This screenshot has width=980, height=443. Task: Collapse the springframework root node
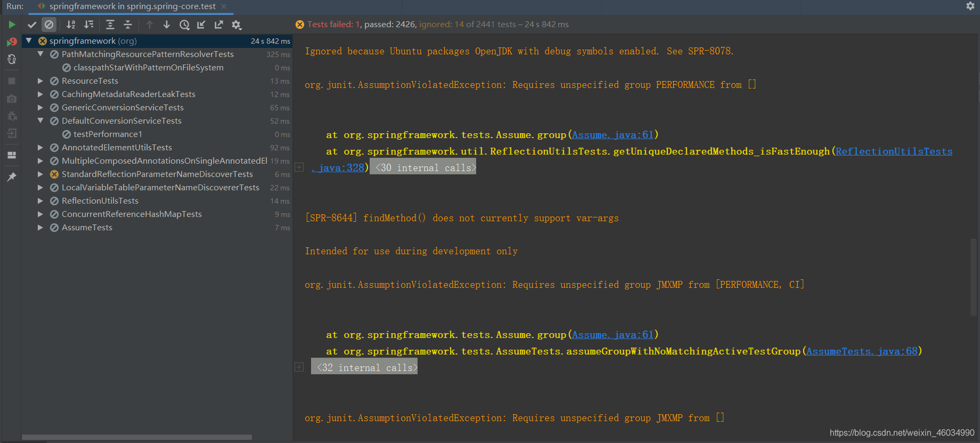click(29, 41)
